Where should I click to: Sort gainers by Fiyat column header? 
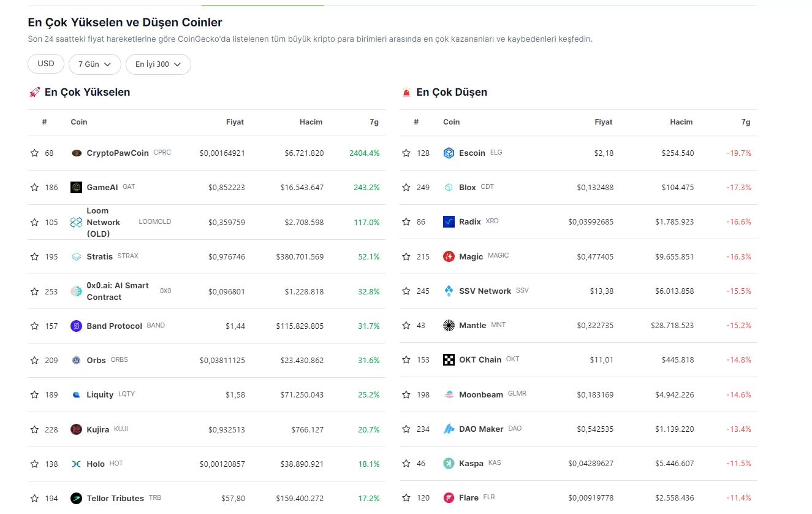point(235,122)
